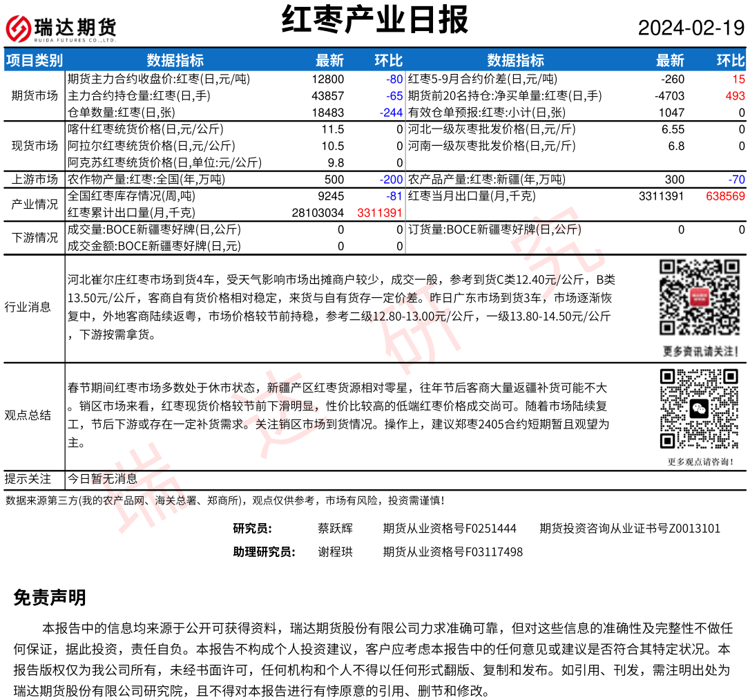Click the 更多资讯请关注 caption
This screenshot has width=750, height=700.
700,351
